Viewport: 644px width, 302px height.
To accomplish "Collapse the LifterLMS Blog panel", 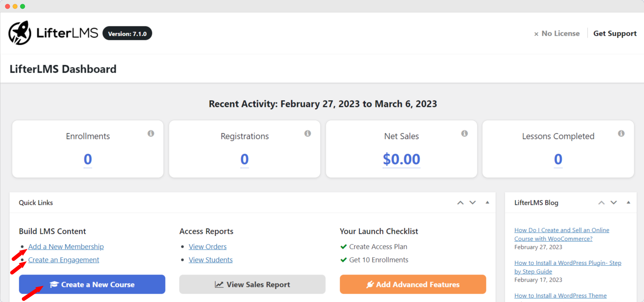I will coord(628,203).
